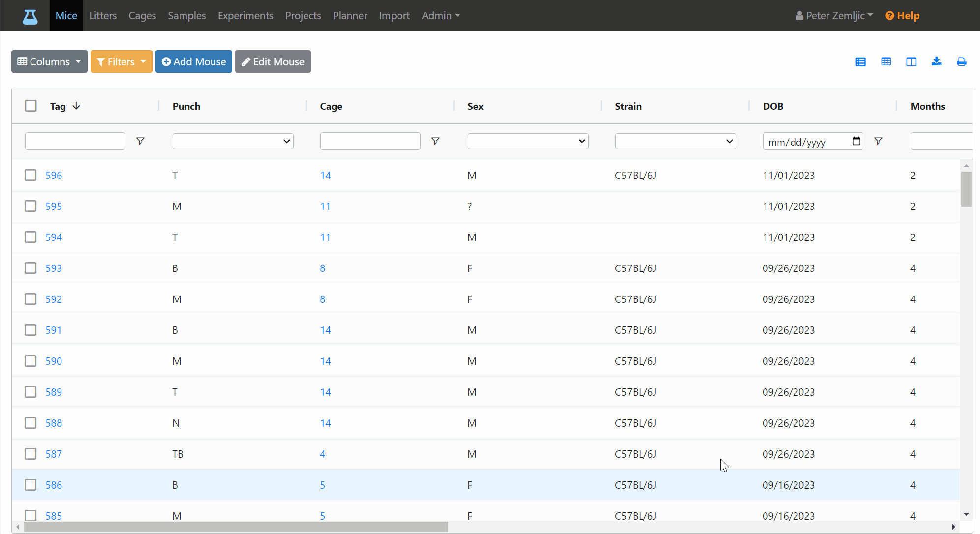Select the checkbox for mouse 587
The image size is (980, 534).
point(31,454)
